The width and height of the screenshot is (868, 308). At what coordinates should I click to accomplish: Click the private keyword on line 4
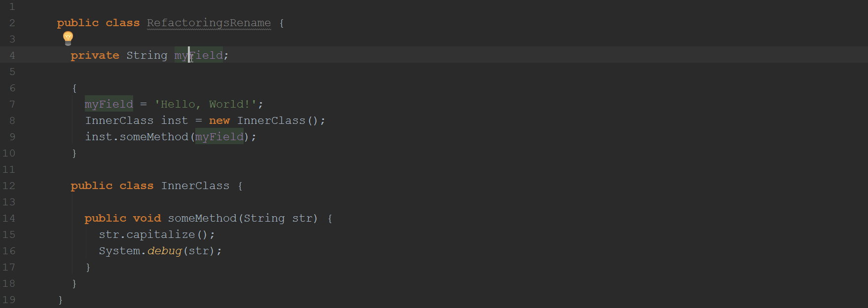coord(95,55)
